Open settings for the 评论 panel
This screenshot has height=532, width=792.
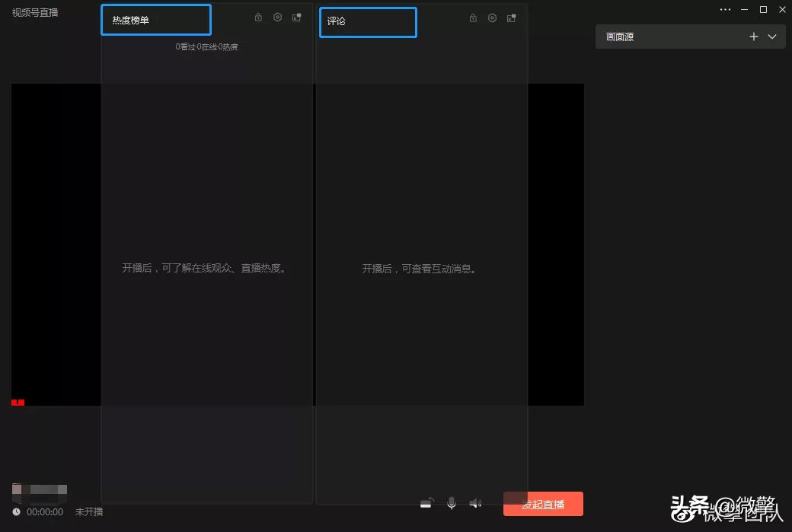point(492,17)
